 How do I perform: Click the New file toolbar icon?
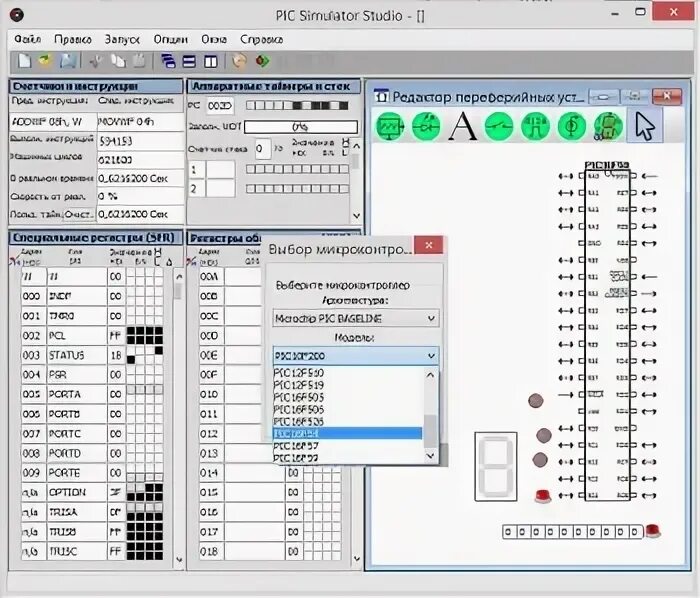pos(25,61)
